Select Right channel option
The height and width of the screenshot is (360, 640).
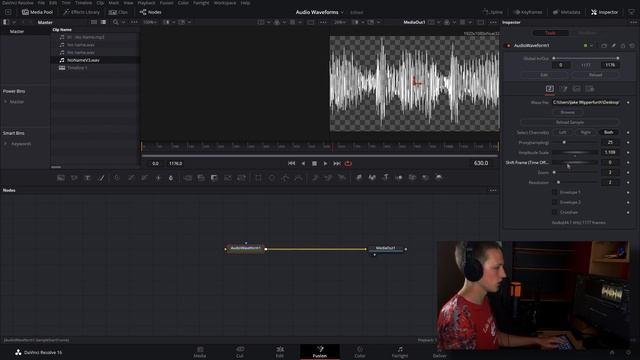coord(585,132)
